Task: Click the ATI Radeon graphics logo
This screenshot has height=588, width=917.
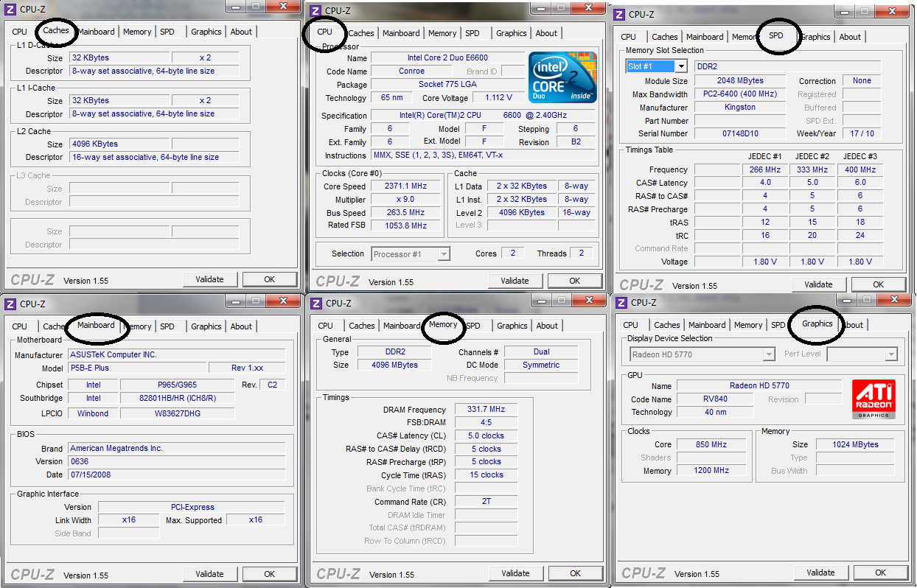Action: [x=873, y=399]
